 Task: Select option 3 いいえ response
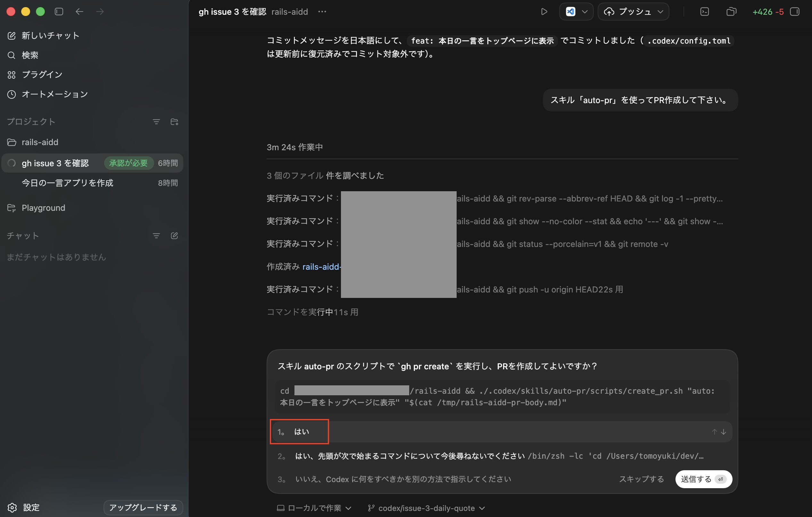click(403, 479)
